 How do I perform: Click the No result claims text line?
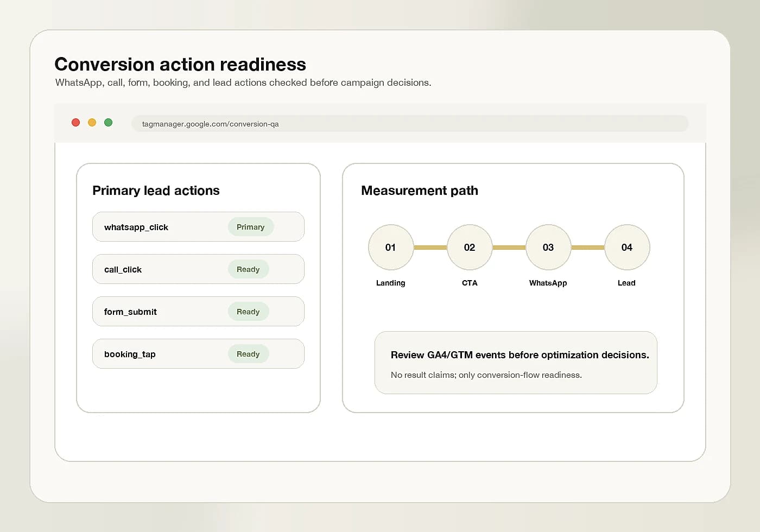click(486, 375)
